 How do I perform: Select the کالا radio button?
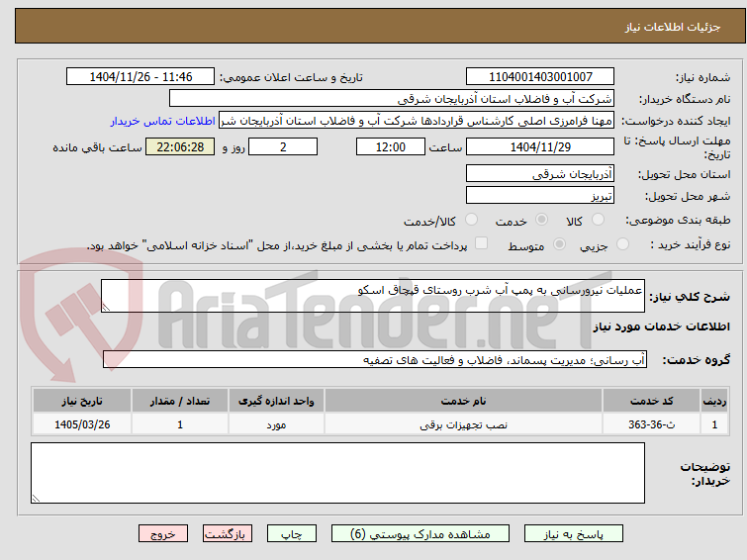click(x=598, y=220)
